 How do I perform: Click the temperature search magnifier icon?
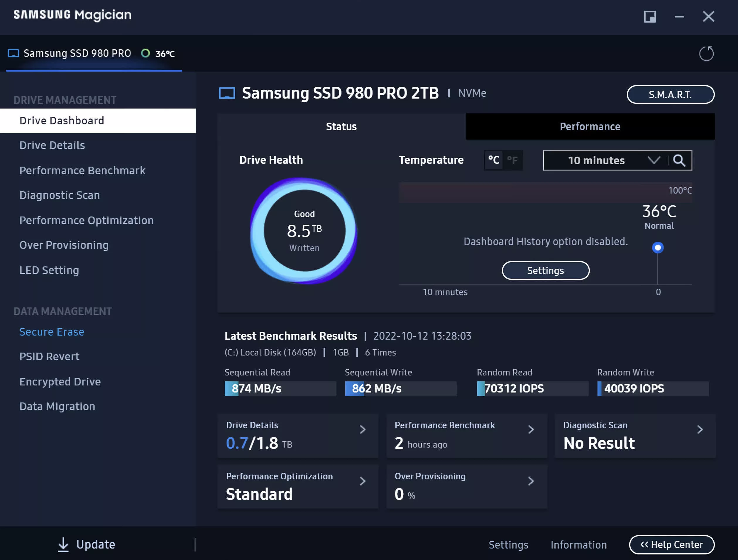pyautogui.click(x=679, y=160)
